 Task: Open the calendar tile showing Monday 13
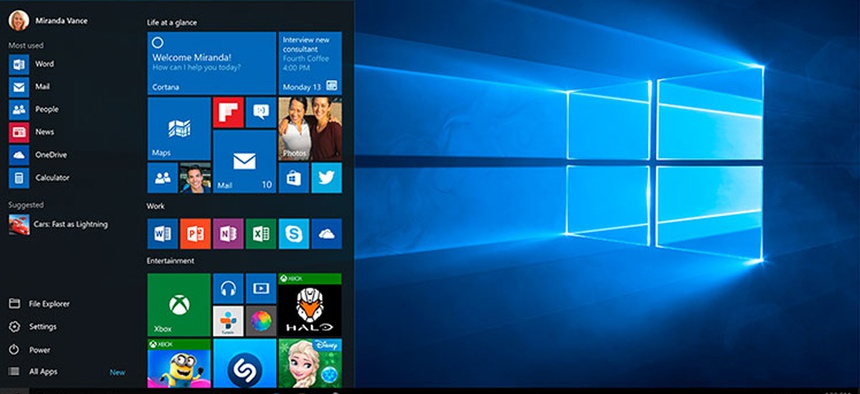(x=310, y=63)
